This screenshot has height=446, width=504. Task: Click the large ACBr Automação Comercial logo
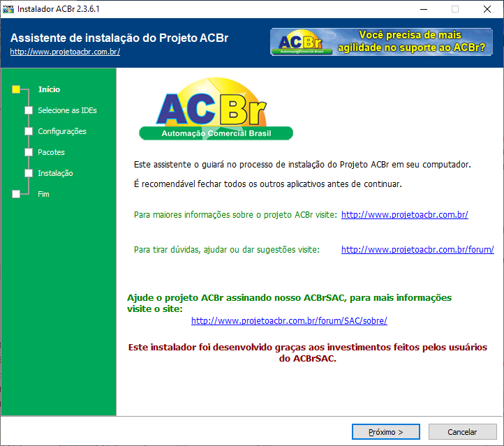pyautogui.click(x=216, y=109)
